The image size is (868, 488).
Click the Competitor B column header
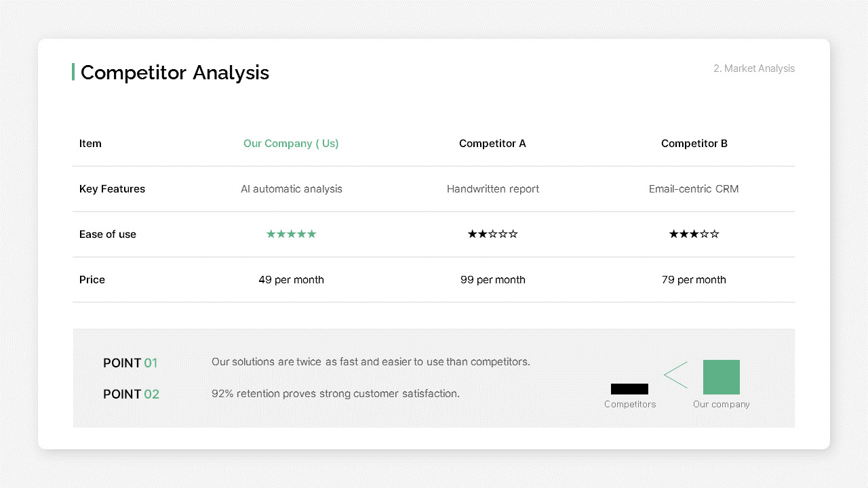point(694,144)
